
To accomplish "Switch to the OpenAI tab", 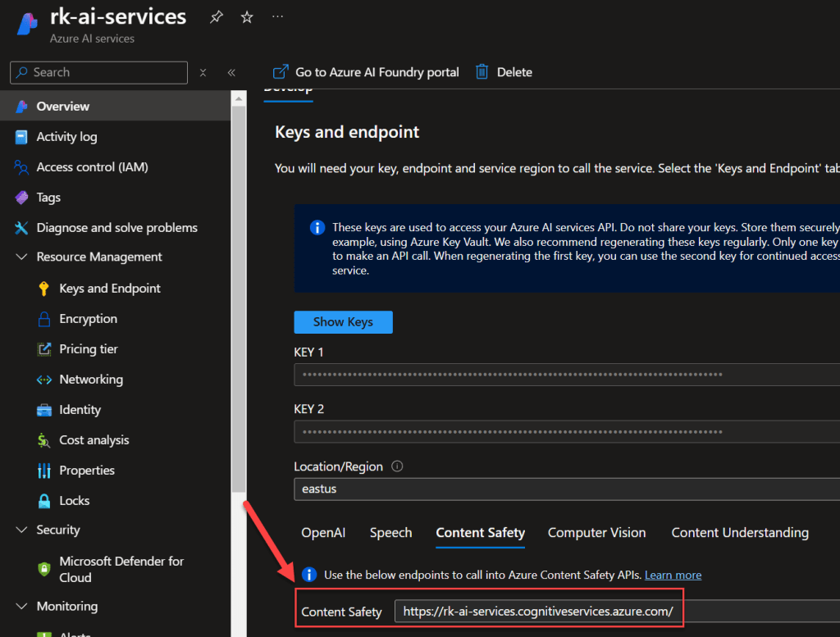I will point(323,533).
